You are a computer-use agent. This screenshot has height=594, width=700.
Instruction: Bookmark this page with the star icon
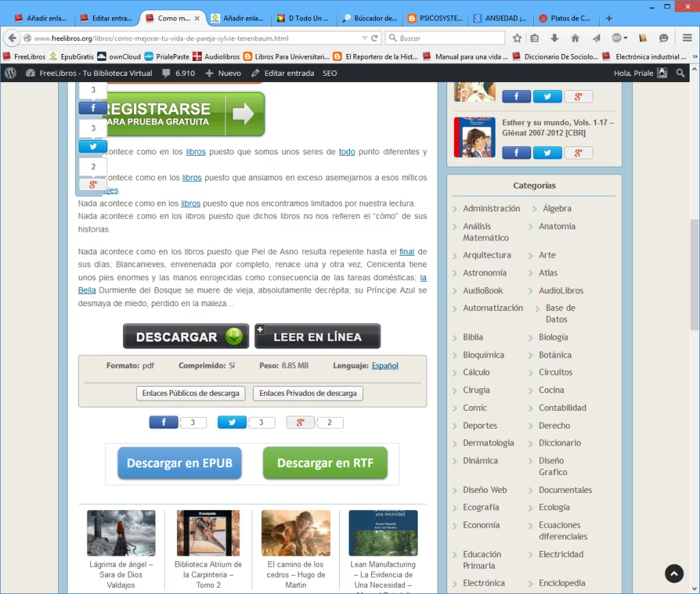click(517, 38)
